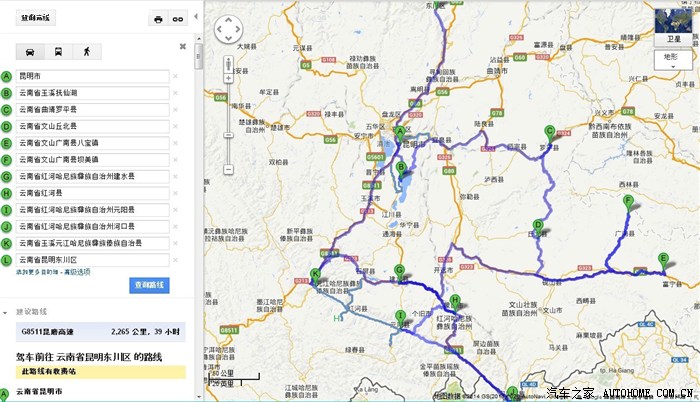Zoom out with the minus button

pyautogui.click(x=227, y=171)
